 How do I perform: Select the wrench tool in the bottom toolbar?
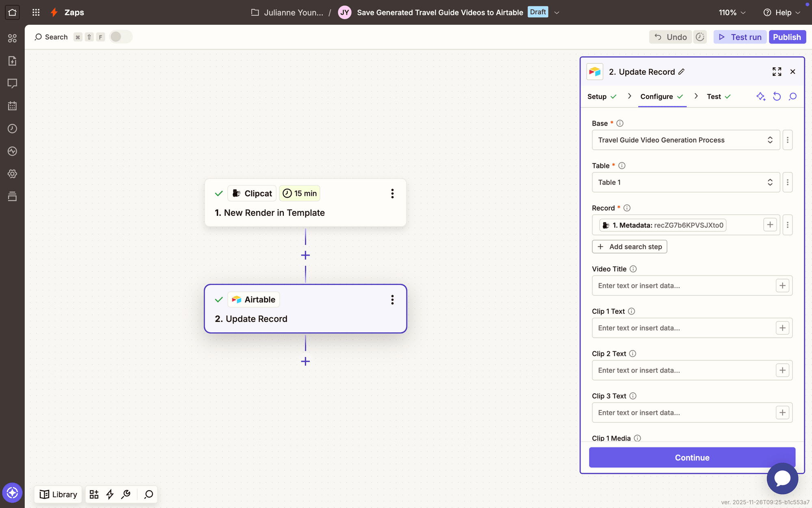[125, 494]
